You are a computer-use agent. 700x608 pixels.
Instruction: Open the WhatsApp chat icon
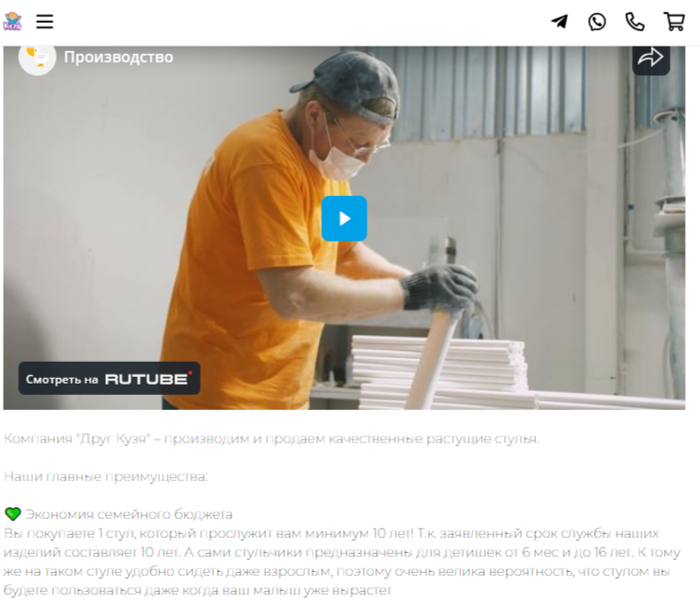(597, 22)
